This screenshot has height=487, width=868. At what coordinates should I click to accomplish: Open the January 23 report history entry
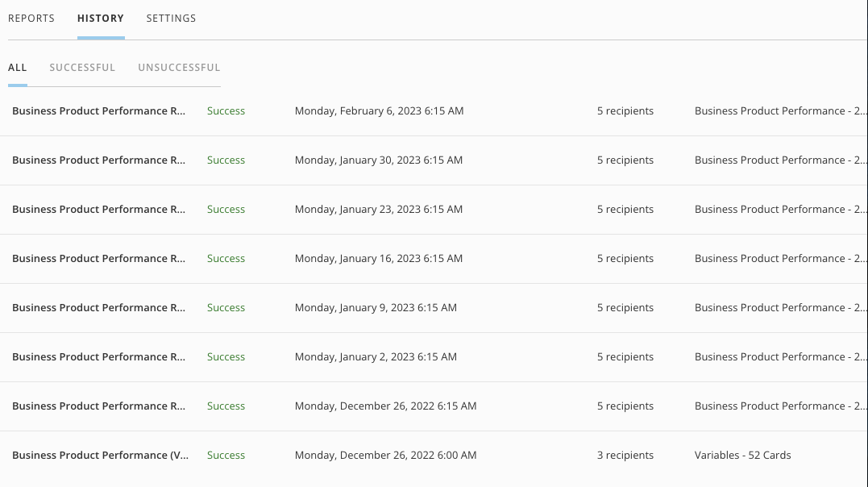point(98,209)
